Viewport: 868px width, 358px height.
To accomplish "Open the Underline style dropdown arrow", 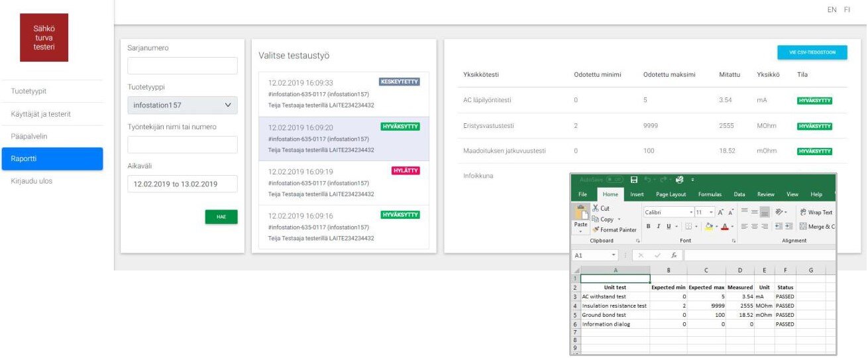I will click(x=677, y=226).
